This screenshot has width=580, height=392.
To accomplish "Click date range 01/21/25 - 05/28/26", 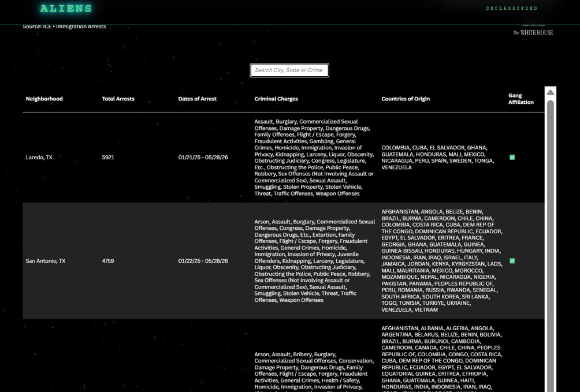I will (x=203, y=157).
